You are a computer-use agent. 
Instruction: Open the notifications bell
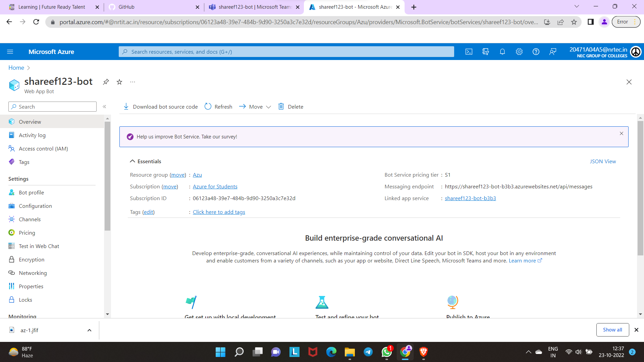pos(502,52)
